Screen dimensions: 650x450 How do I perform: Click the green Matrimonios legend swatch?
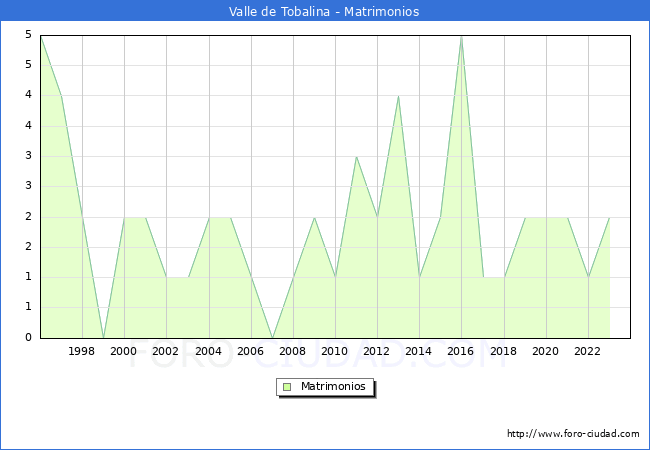[x=287, y=386]
